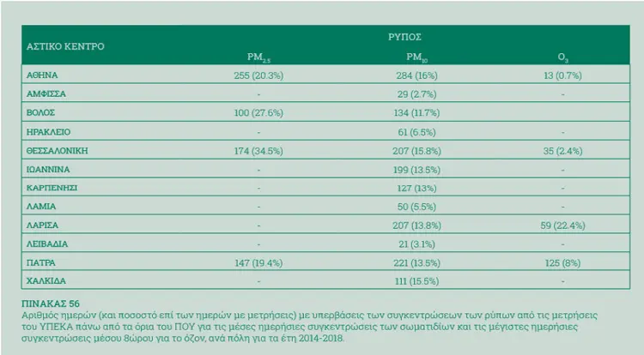Select the 100 (27.6%) cell for ΒΟΛΟΣ
The image size is (644, 355).
click(x=258, y=112)
